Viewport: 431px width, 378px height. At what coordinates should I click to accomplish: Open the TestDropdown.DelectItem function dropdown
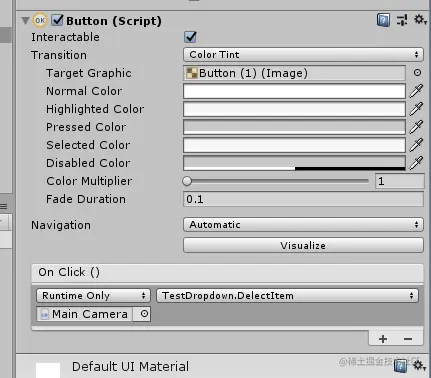coord(287,296)
